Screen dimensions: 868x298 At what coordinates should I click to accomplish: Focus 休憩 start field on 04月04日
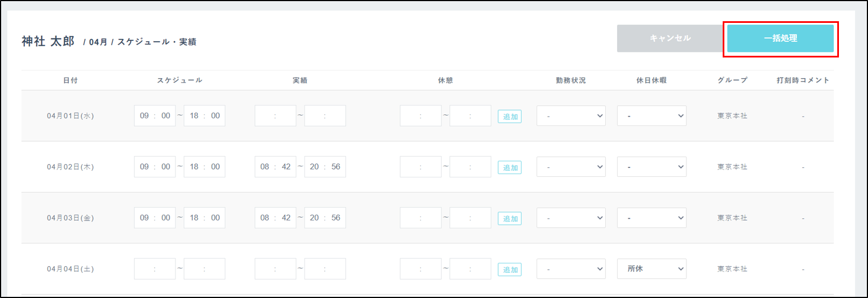click(421, 268)
